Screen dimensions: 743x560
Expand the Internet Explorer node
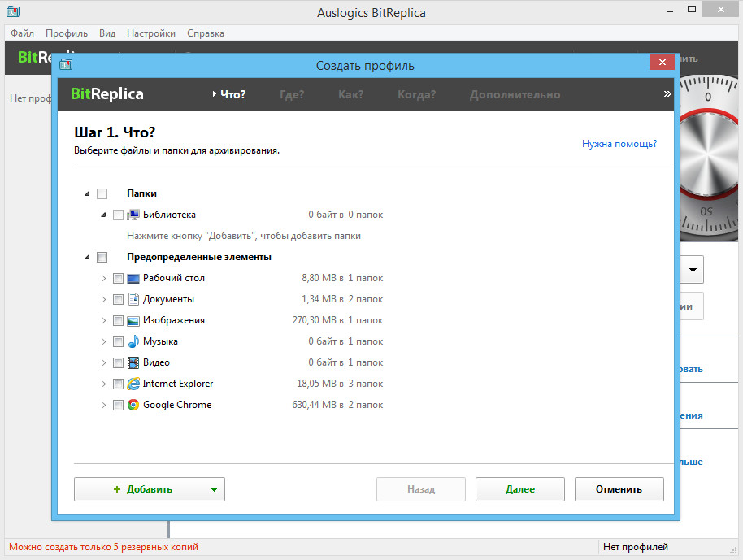coord(103,384)
